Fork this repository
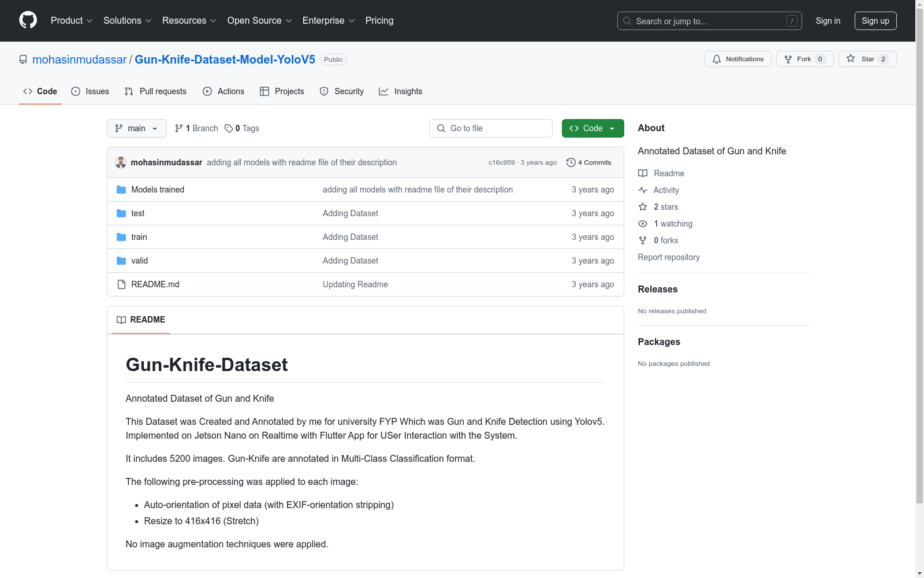Screen dimensions: 924x578 [x=804, y=59]
